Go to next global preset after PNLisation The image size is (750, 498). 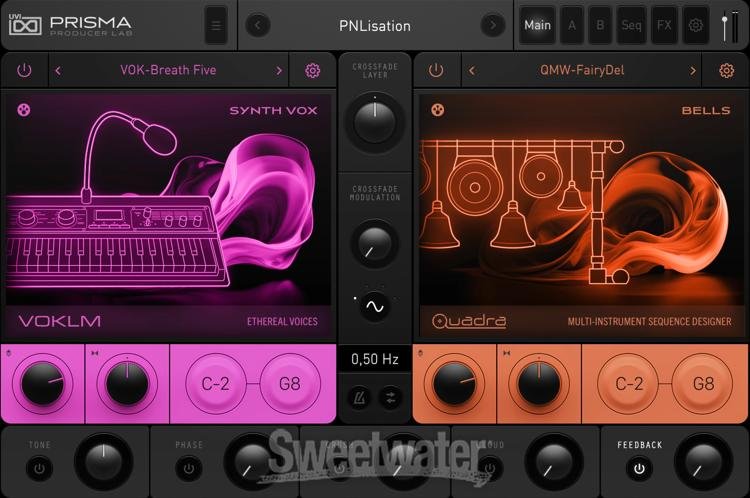point(492,25)
